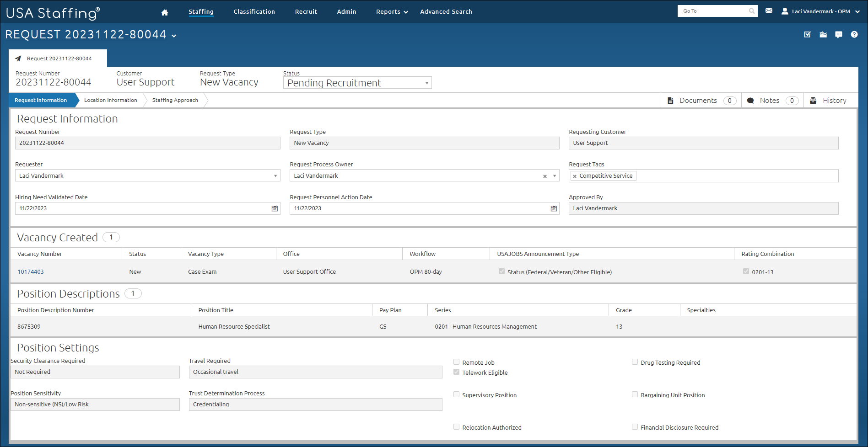The height and width of the screenshot is (447, 868).
Task: Open the request number chevron beside REQUEST 20231122-80044
Action: click(x=173, y=35)
